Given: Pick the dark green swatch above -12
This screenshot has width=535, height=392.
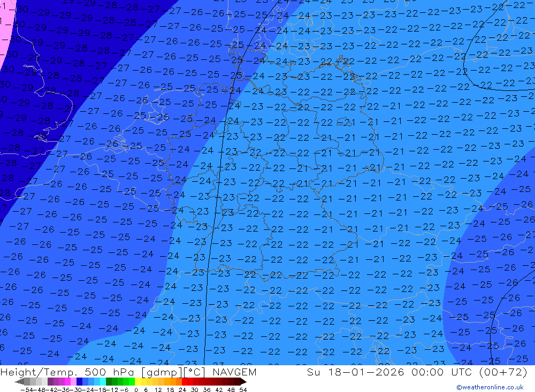Looking at the screenshot, I should tap(109, 381).
